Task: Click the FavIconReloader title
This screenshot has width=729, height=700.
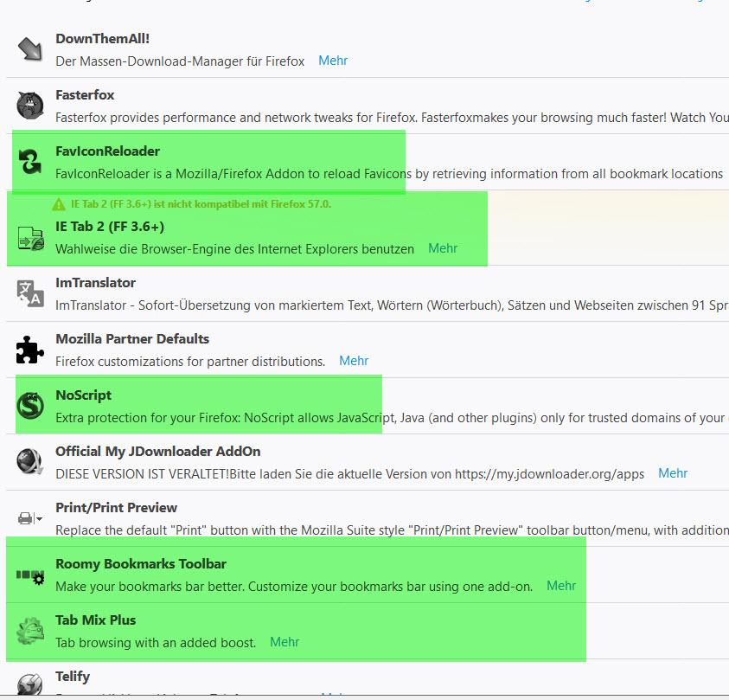Action: coord(108,151)
